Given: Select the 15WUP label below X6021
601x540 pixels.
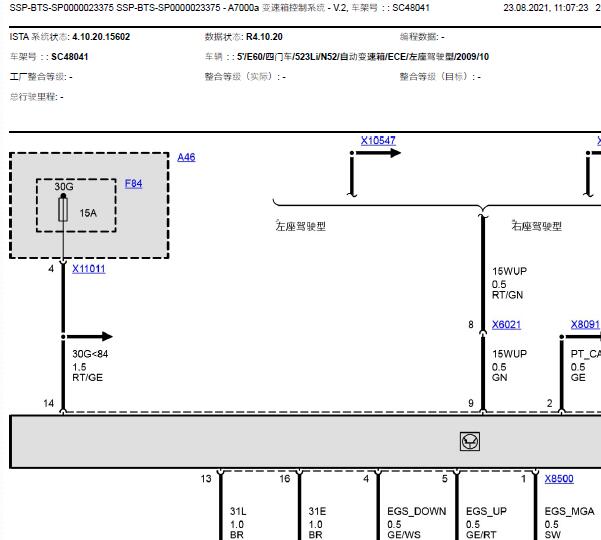Looking at the screenshot, I should [509, 354].
